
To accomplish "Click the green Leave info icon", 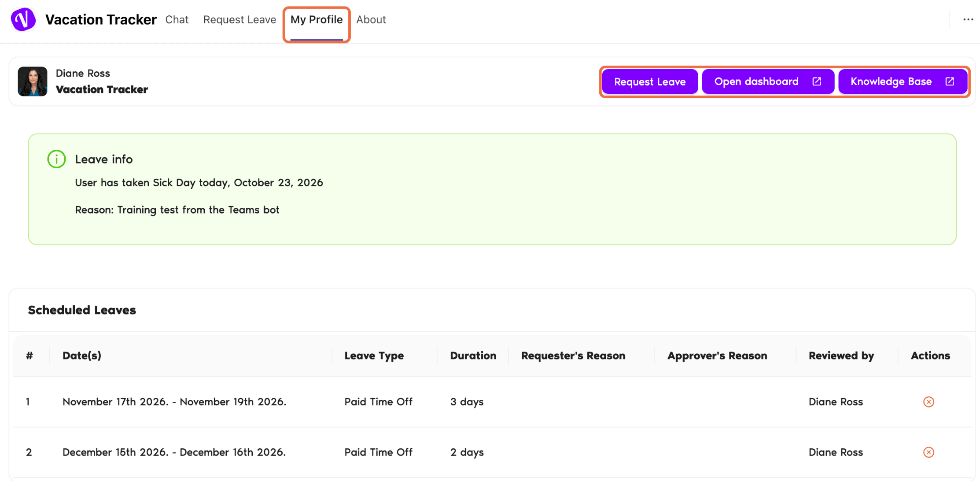I will [x=56, y=159].
